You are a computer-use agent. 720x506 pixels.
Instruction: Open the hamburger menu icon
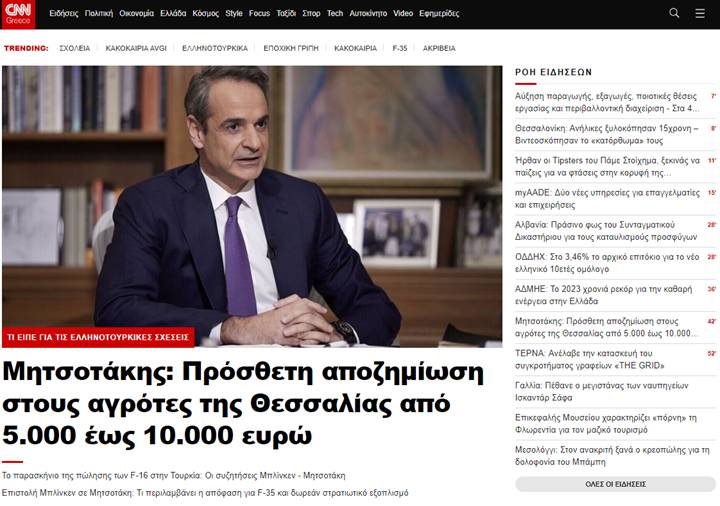(x=700, y=13)
